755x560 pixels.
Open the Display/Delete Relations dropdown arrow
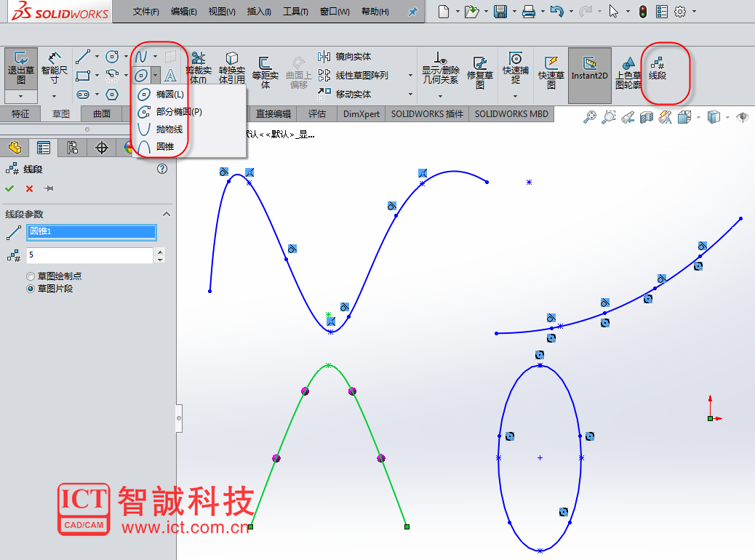440,96
